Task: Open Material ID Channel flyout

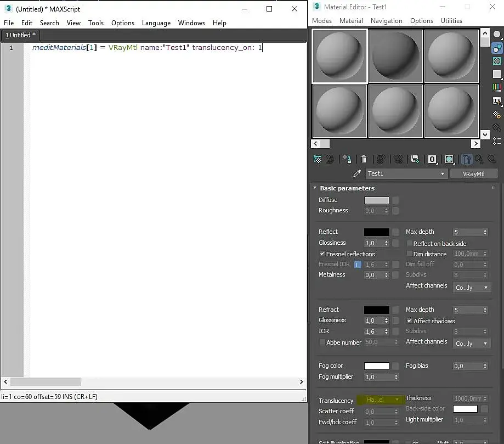Action: click(432, 159)
